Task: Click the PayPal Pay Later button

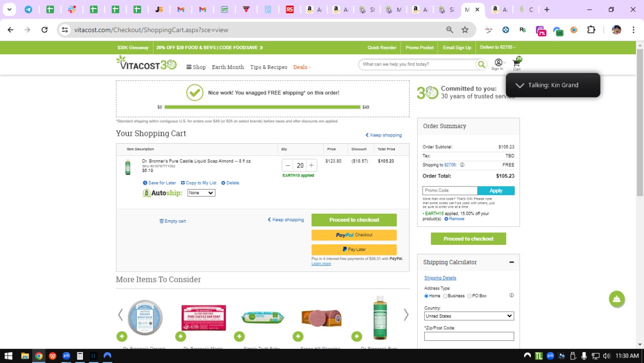Action: [x=354, y=249]
